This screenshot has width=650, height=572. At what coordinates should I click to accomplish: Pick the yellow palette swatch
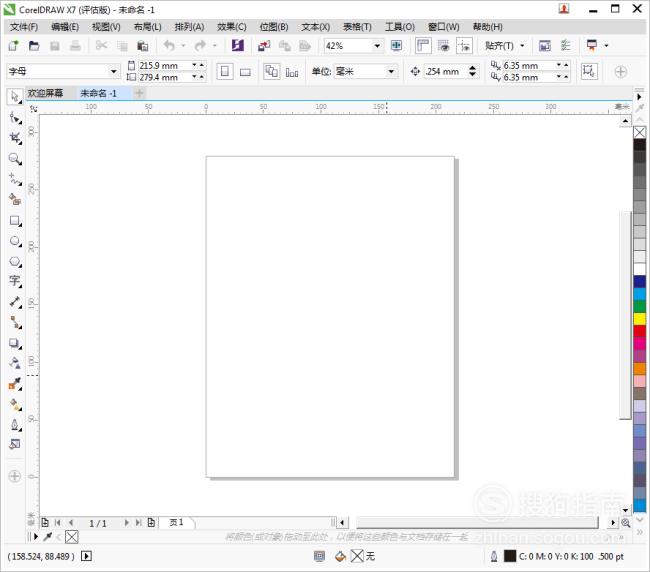(x=640, y=319)
